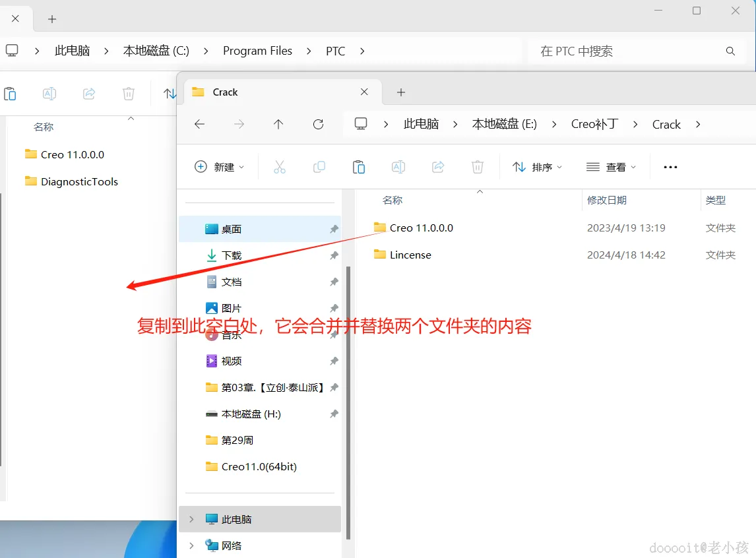Click the Paste icon in the Crack window toolbar
This screenshot has height=558, width=756.
coord(359,167)
